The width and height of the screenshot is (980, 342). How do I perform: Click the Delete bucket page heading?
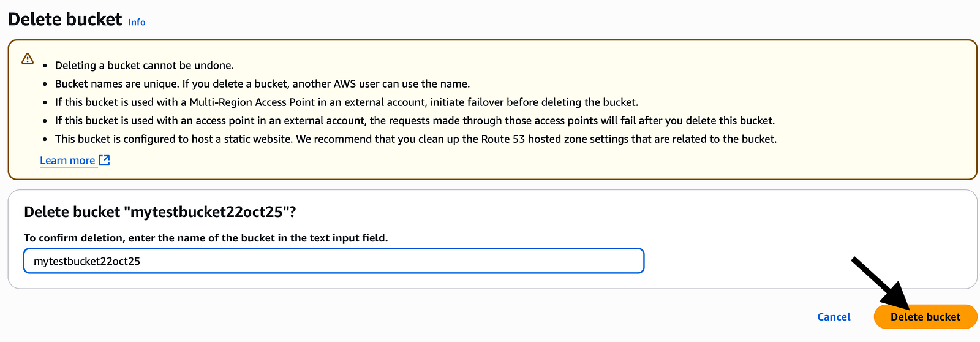(65, 20)
